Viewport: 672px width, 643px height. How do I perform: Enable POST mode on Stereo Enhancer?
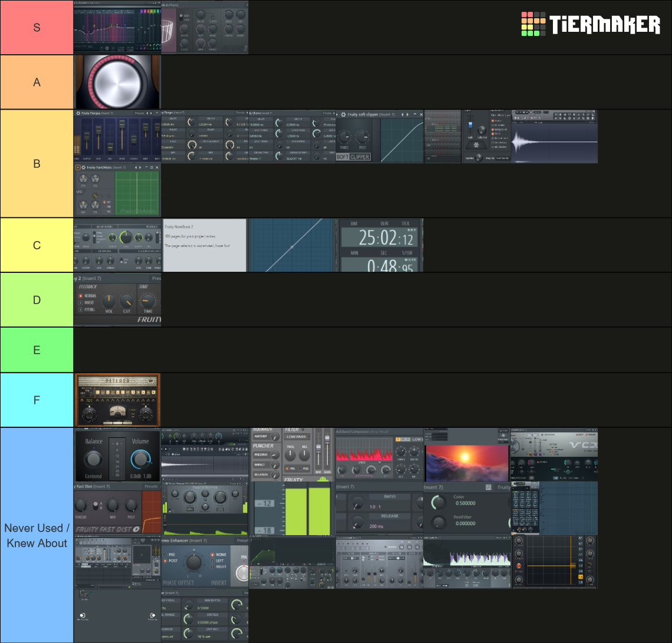click(x=165, y=560)
